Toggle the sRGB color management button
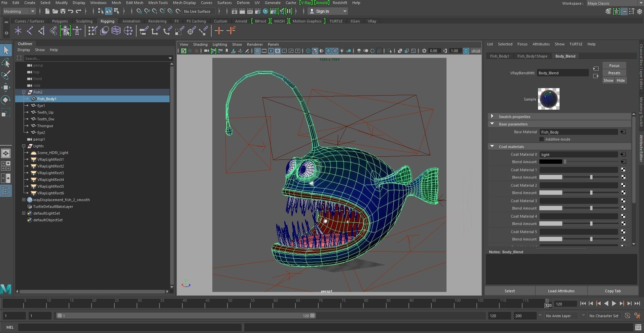Image resolution: width=644 pixels, height=333 pixels. [475, 51]
